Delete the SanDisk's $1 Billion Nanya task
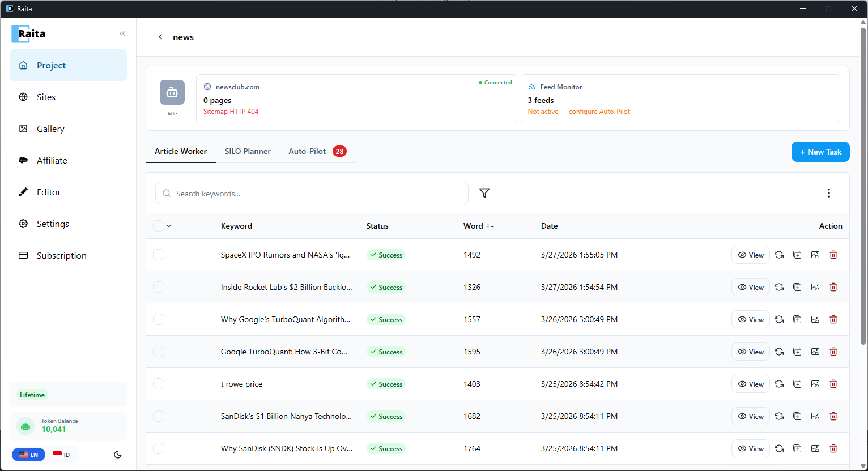The width and height of the screenshot is (868, 471). tap(833, 416)
